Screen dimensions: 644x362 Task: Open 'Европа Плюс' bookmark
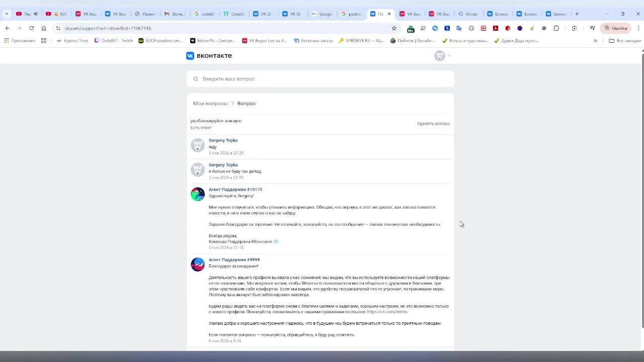pyautogui.click(x=72, y=40)
